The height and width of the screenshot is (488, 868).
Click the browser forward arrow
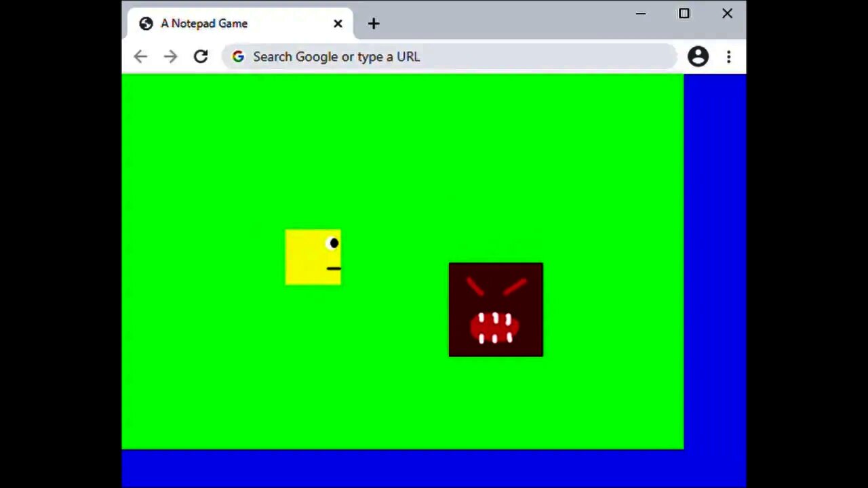pyautogui.click(x=170, y=57)
